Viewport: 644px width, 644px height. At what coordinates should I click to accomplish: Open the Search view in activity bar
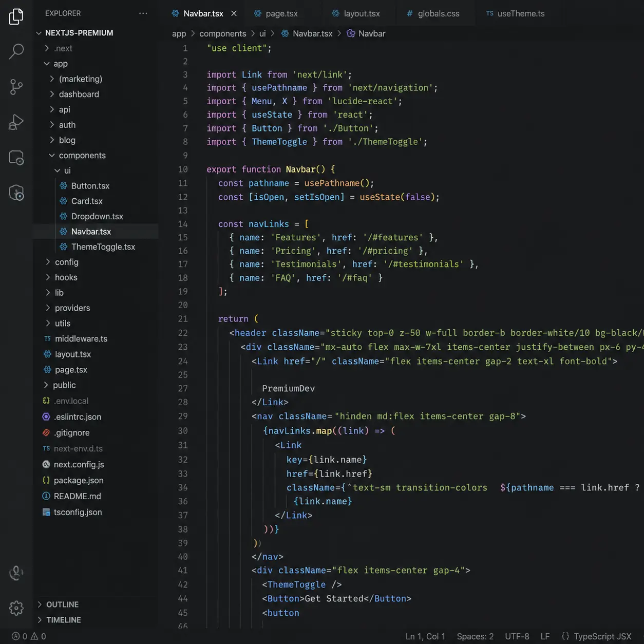pyautogui.click(x=16, y=51)
